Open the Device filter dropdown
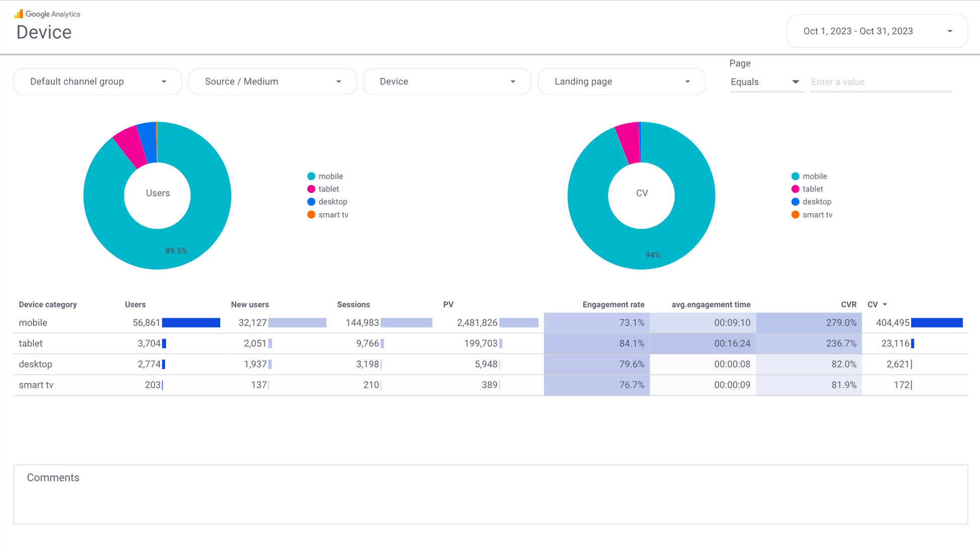The height and width of the screenshot is (551, 980). (x=447, y=82)
